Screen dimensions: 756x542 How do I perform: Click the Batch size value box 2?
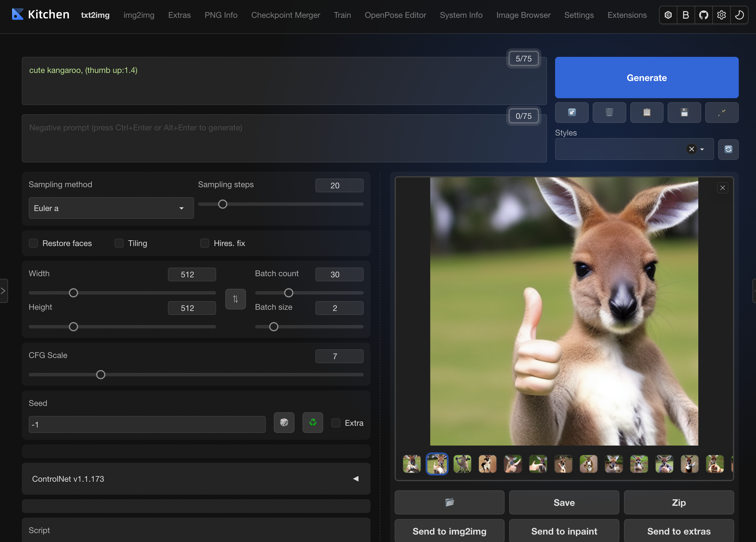339,308
